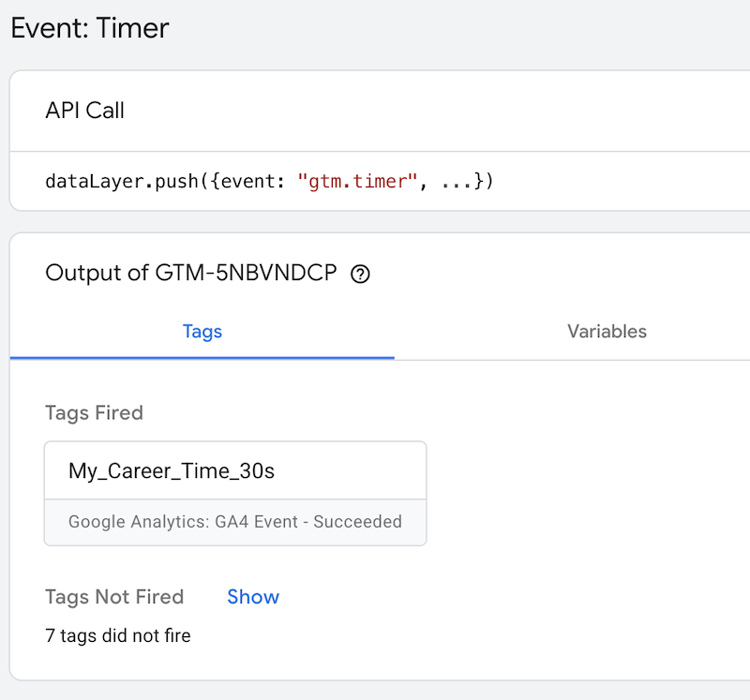750x700 pixels.
Task: Click the "Output of" heading text
Action: coord(94,274)
